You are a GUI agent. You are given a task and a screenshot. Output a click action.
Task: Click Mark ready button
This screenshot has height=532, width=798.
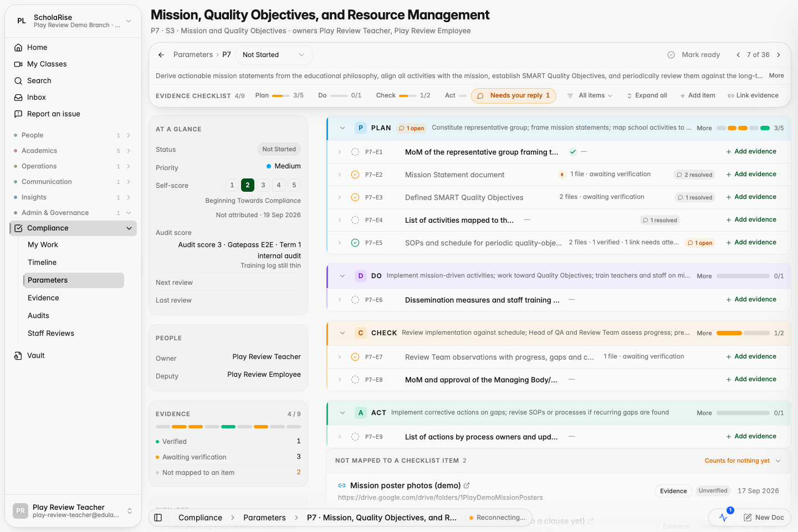point(694,55)
